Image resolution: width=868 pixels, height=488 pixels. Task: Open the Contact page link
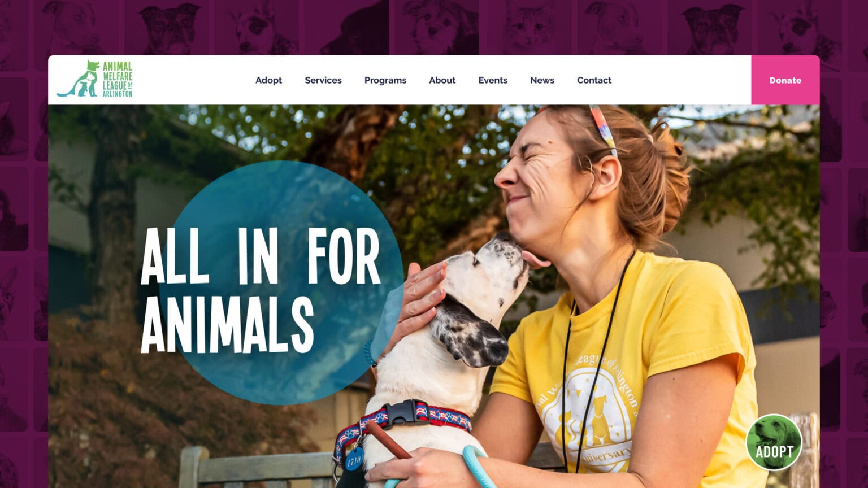[x=594, y=80]
